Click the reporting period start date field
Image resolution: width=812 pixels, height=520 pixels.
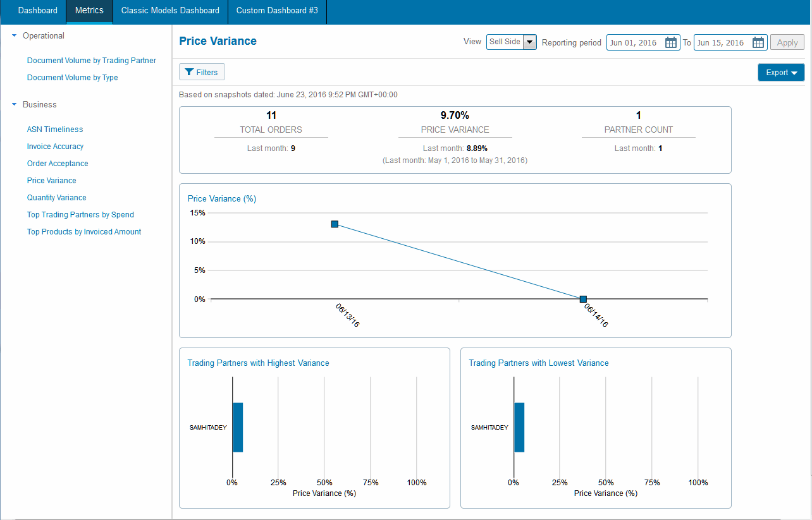tap(636, 43)
